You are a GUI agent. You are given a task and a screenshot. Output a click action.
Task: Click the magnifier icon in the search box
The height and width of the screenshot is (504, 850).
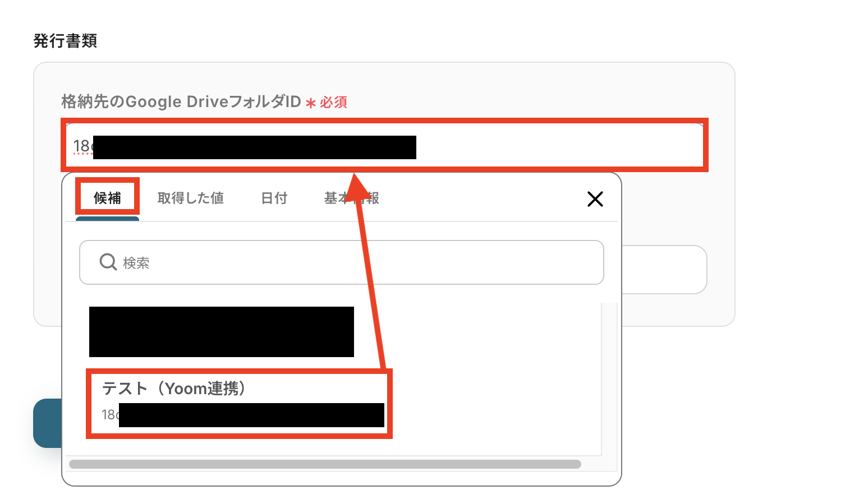[x=108, y=262]
